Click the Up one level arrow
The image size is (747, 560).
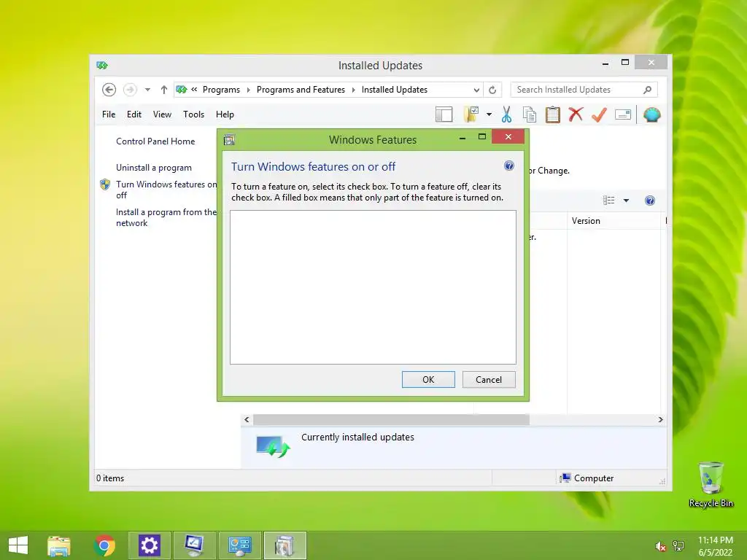[x=164, y=90]
